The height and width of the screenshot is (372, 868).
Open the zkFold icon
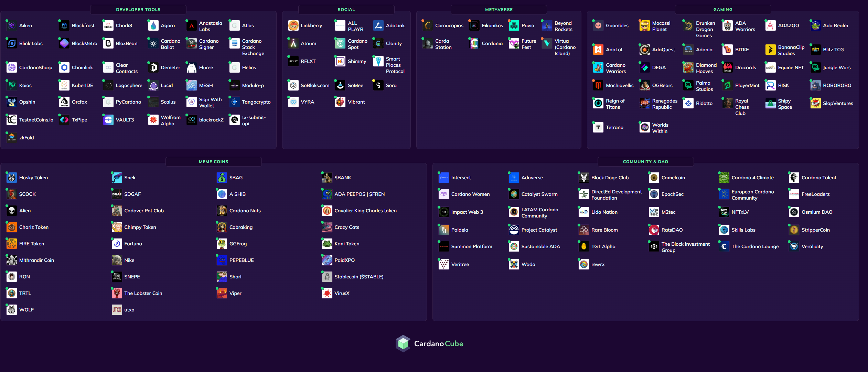point(12,138)
